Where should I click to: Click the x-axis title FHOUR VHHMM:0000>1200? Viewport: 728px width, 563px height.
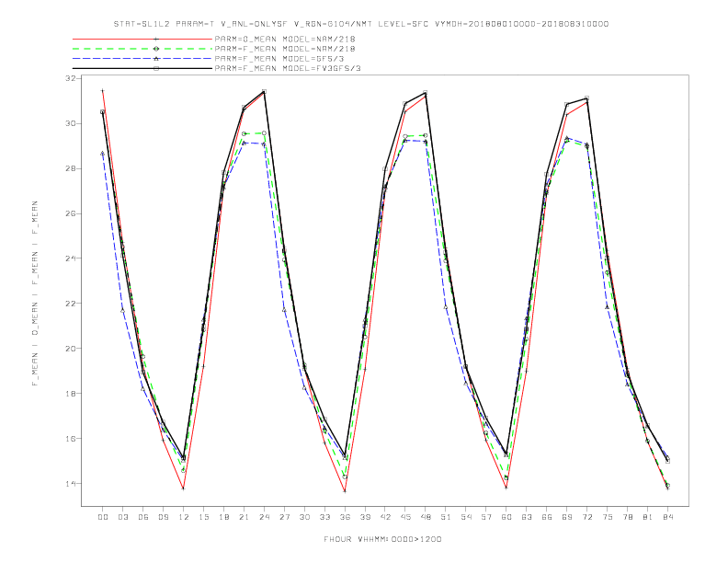click(x=382, y=539)
